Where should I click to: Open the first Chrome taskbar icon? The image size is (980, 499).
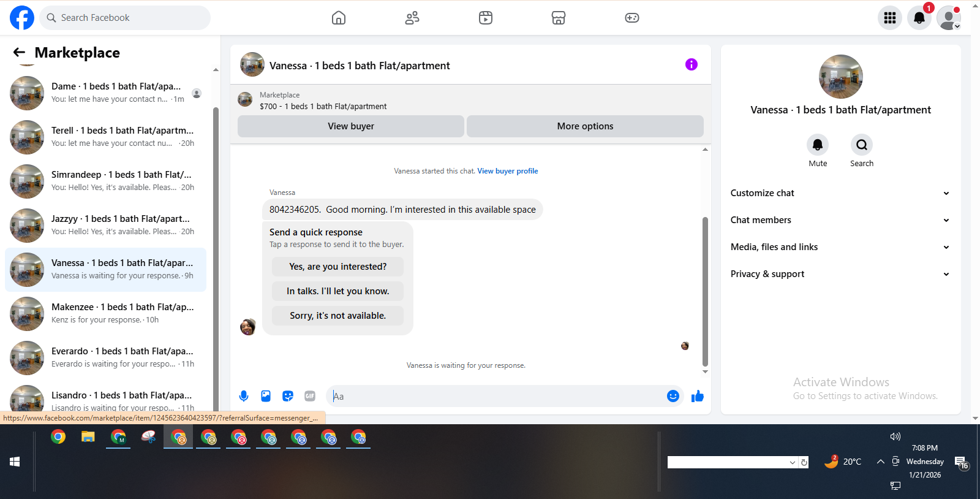click(x=58, y=437)
